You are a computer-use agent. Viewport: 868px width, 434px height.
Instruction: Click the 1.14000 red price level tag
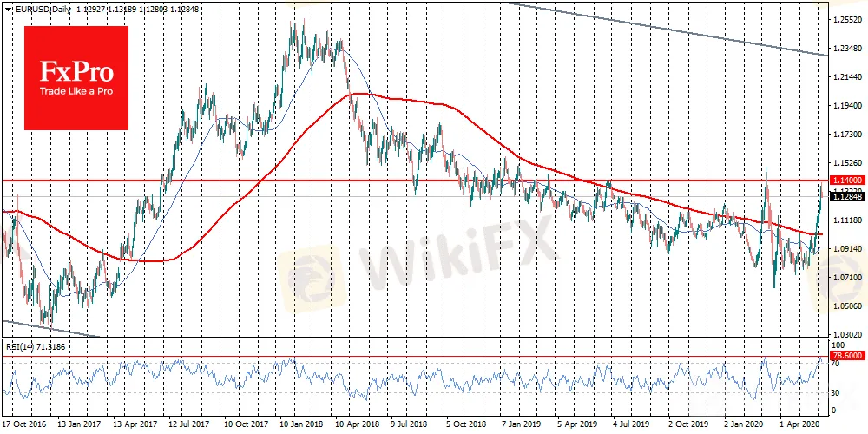pyautogui.click(x=849, y=181)
